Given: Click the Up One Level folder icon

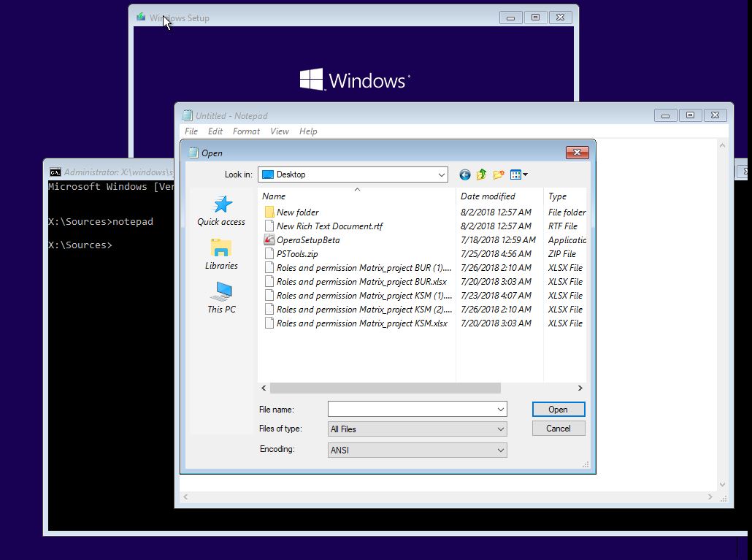Looking at the screenshot, I should pyautogui.click(x=482, y=174).
